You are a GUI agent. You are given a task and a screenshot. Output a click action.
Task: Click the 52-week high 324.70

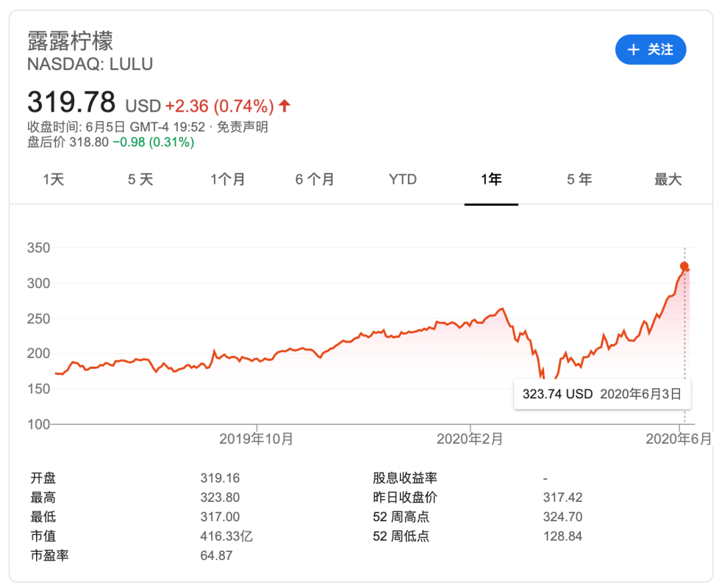(x=563, y=517)
